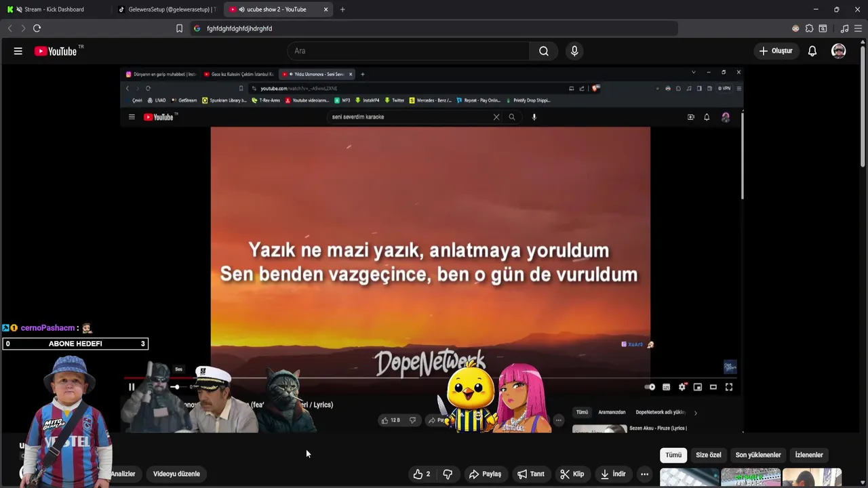868x488 pixels.
Task: Switch to the Stream - Kick Dashboard tab
Action: coord(56,9)
